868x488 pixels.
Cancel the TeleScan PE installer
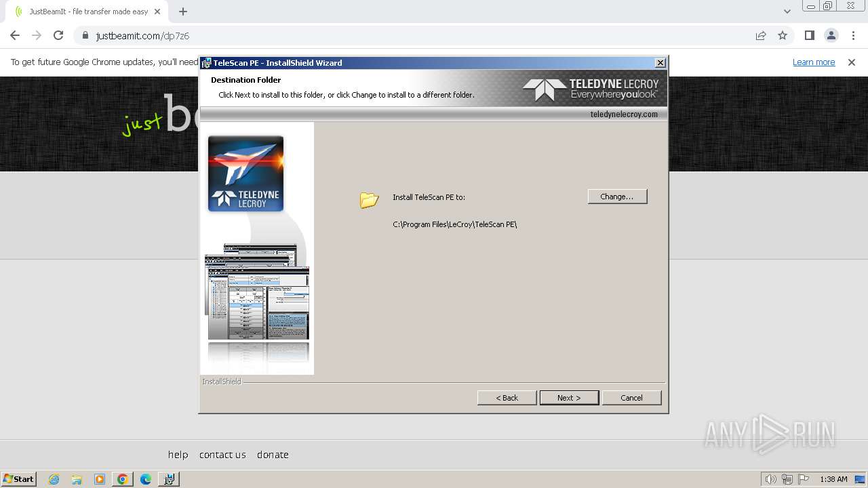pos(631,398)
